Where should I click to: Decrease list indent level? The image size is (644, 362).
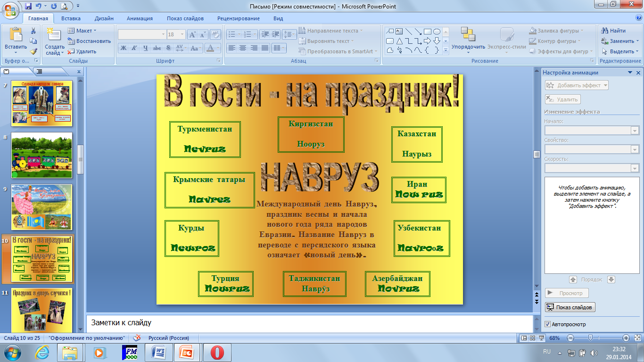pyautogui.click(x=264, y=34)
